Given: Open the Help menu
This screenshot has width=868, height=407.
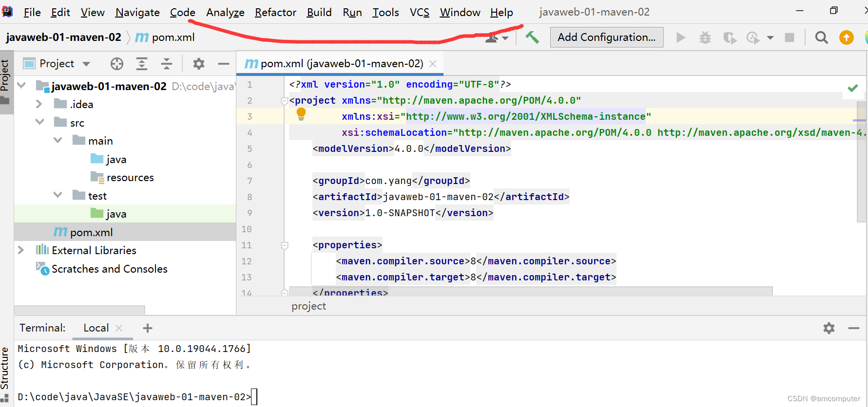Looking at the screenshot, I should tap(502, 12).
